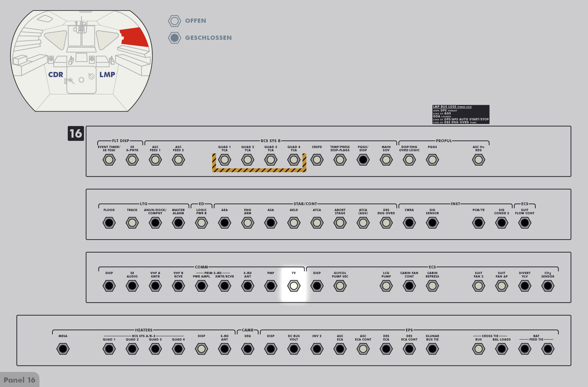Click the EVENT TIMER/SE FDAI breaker
This screenshot has height=387, width=588.
coord(109,160)
